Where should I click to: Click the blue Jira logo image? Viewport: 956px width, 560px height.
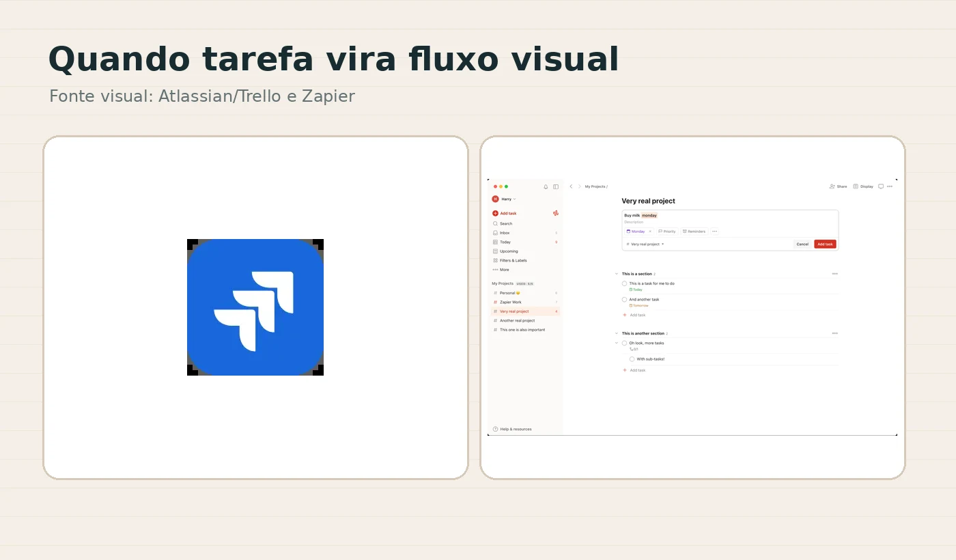point(255,307)
